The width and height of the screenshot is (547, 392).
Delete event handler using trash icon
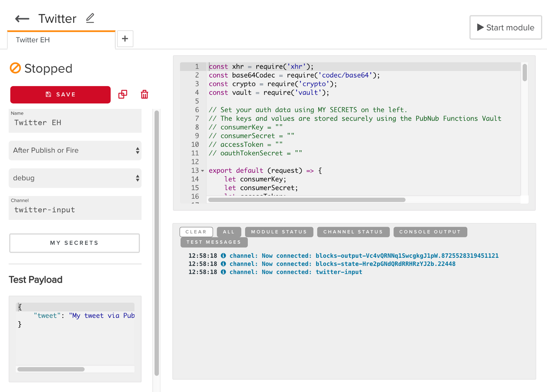(x=145, y=95)
